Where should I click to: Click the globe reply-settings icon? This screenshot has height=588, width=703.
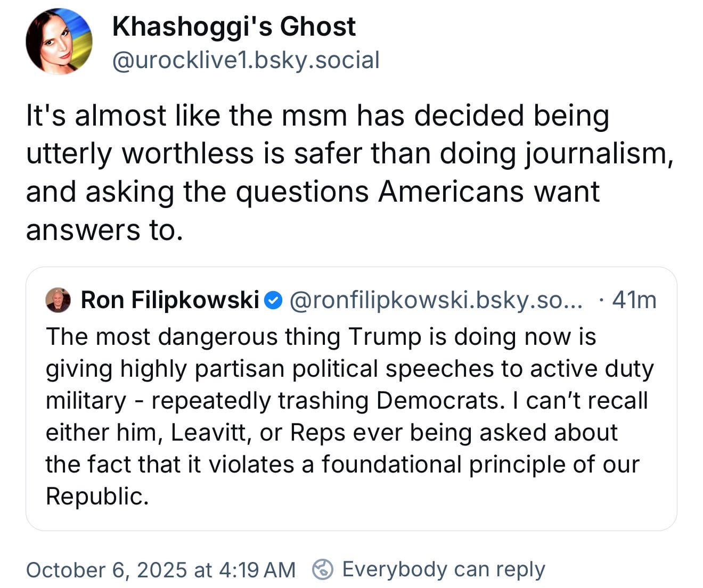322,569
